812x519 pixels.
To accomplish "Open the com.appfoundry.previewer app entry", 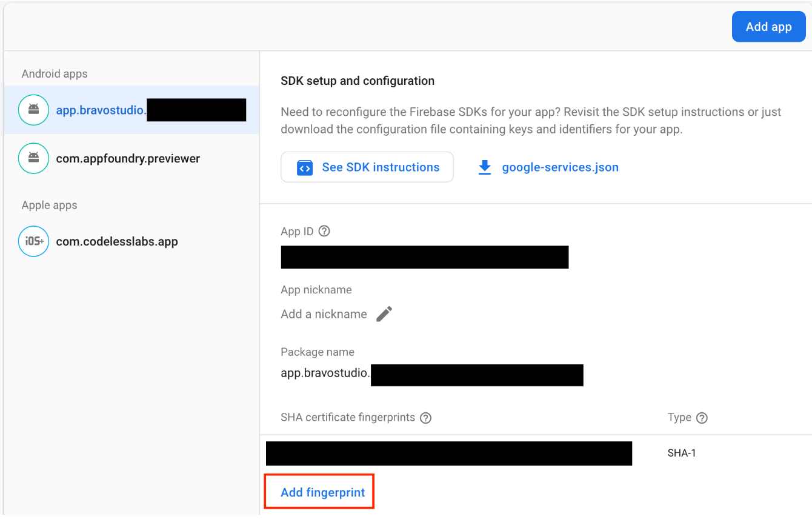I will point(128,158).
